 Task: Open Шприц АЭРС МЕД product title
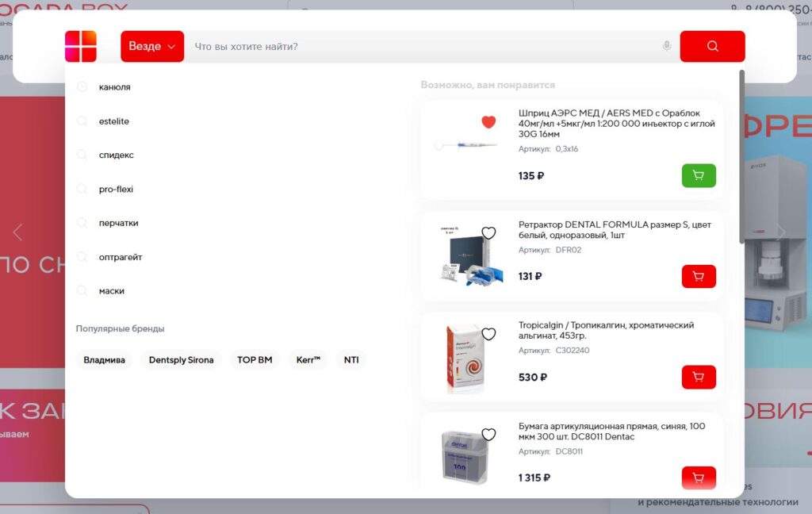616,123
